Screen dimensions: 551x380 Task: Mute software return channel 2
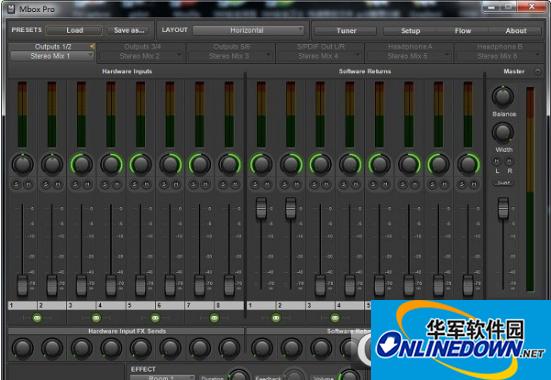[297, 184]
